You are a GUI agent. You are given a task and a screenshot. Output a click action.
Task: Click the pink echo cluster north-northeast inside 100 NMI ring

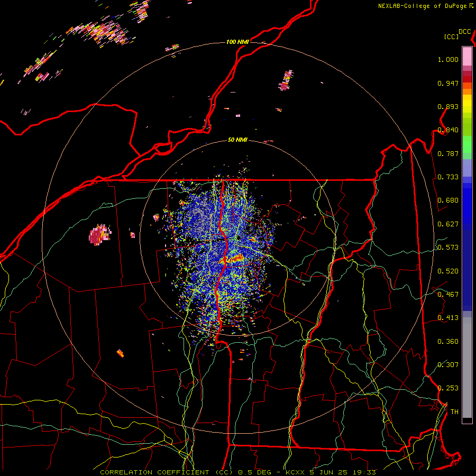[286, 80]
